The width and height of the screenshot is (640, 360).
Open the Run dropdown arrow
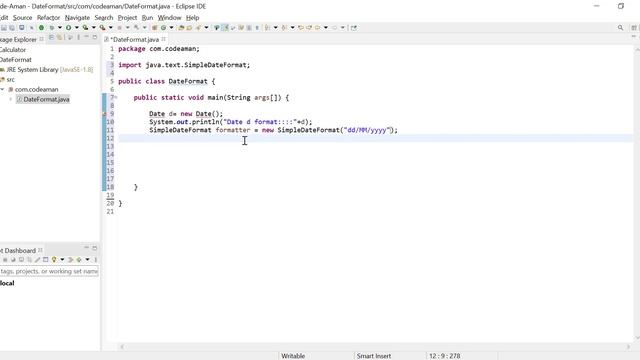(76, 28)
